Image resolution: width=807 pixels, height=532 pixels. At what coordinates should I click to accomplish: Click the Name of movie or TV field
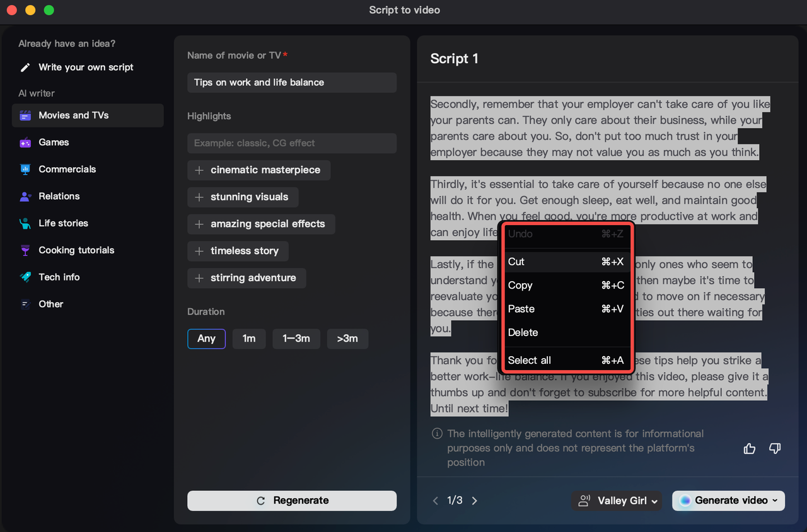[x=292, y=83]
